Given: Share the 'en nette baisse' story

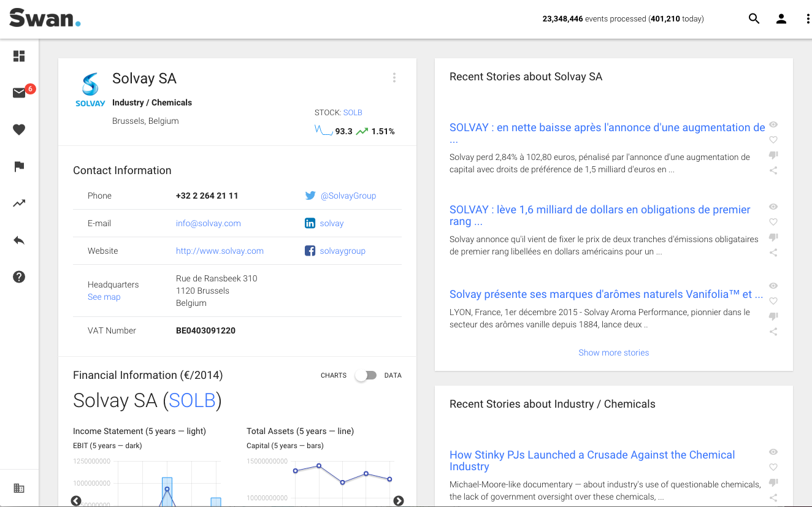Looking at the screenshot, I should click(773, 170).
